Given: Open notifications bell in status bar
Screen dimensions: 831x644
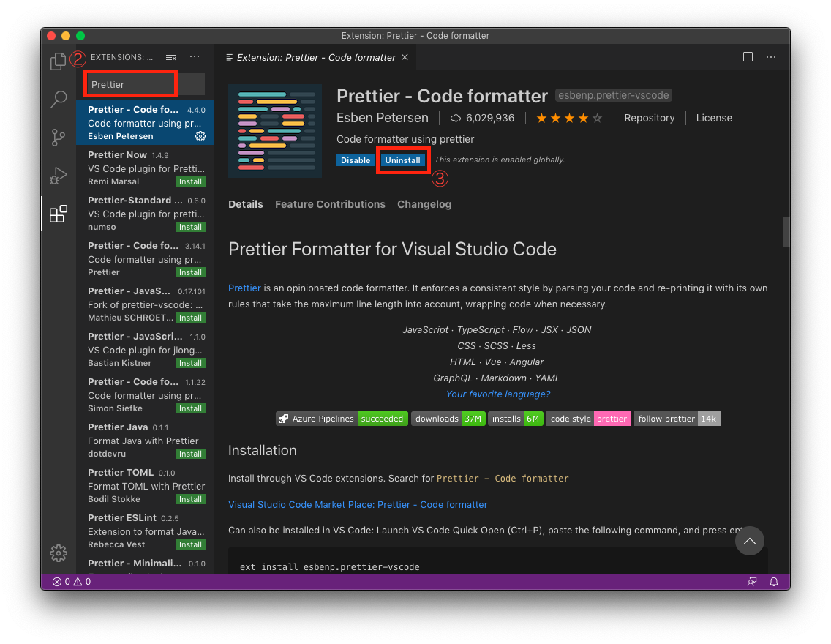Looking at the screenshot, I should [x=774, y=582].
